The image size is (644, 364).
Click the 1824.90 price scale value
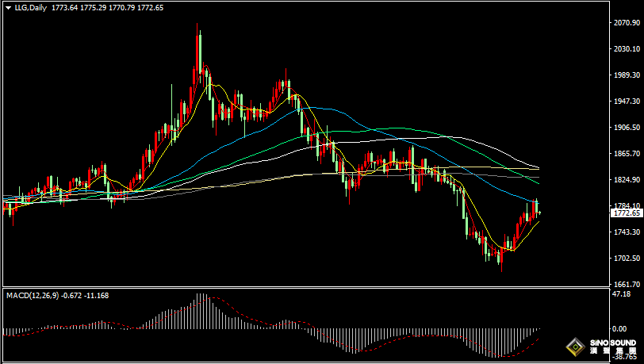(627, 179)
